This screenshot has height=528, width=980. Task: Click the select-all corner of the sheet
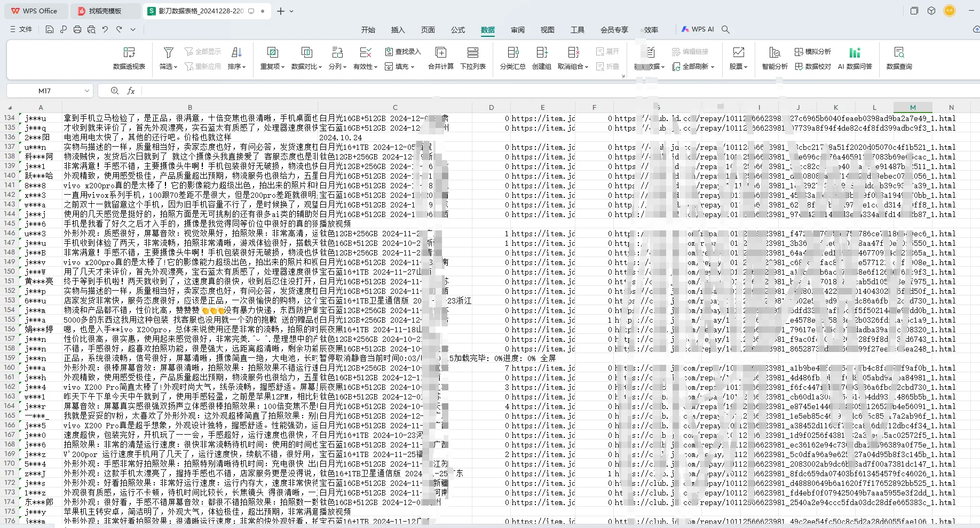pos(10,108)
